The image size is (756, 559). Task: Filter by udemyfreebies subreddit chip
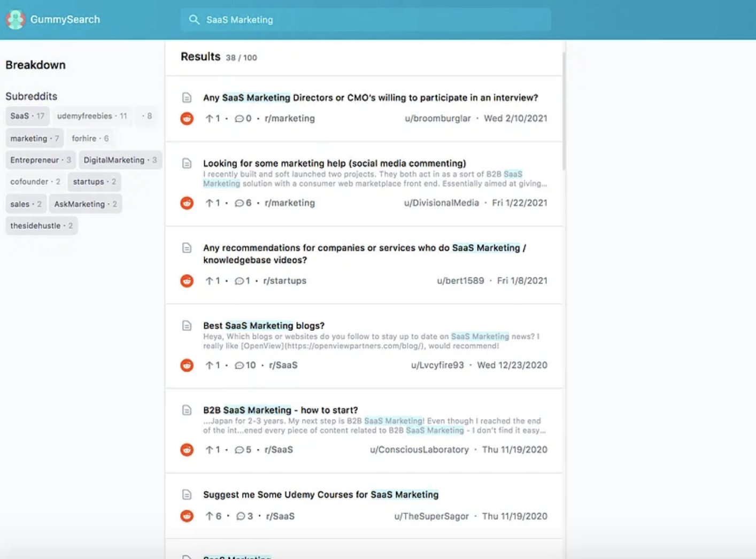tap(92, 116)
